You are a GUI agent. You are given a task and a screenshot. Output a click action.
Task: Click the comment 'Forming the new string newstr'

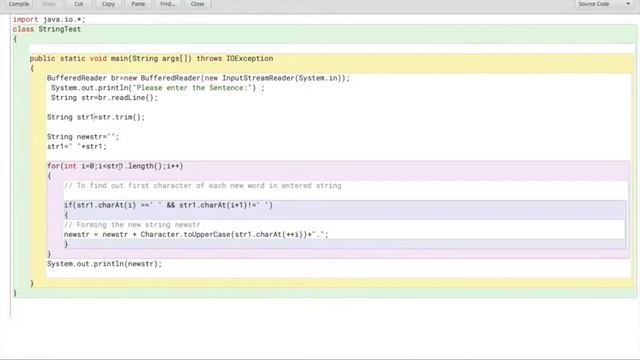click(x=132, y=225)
